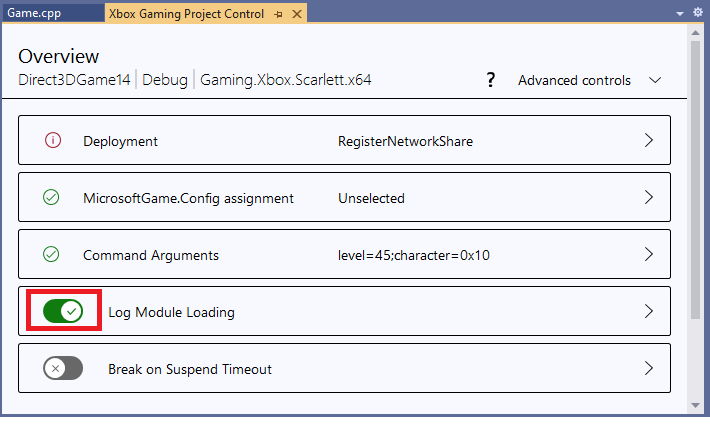
Task: Expand the Advanced controls chevron
Action: point(655,81)
